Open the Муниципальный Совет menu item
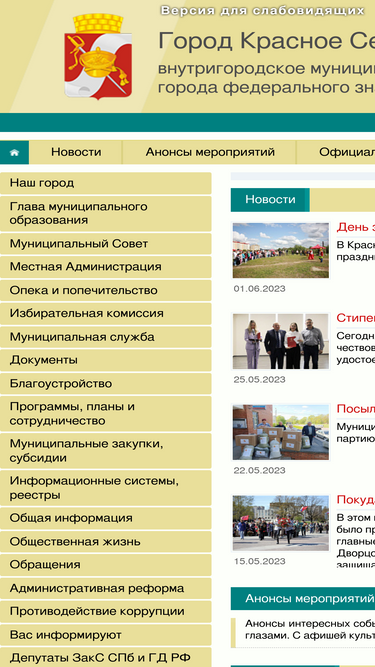 pyautogui.click(x=105, y=244)
